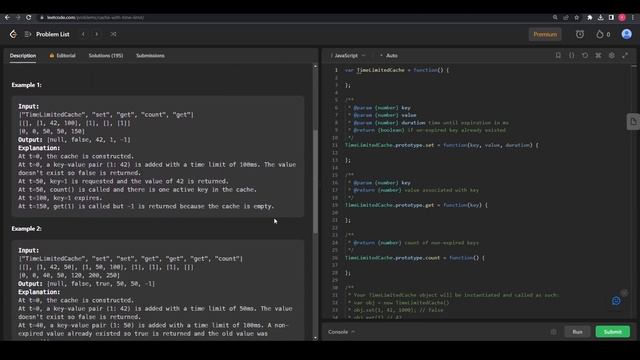The height and width of the screenshot is (360, 640).
Task: Click 'TimeLimitedCache.prototype.set' code line
Action: coord(442,145)
